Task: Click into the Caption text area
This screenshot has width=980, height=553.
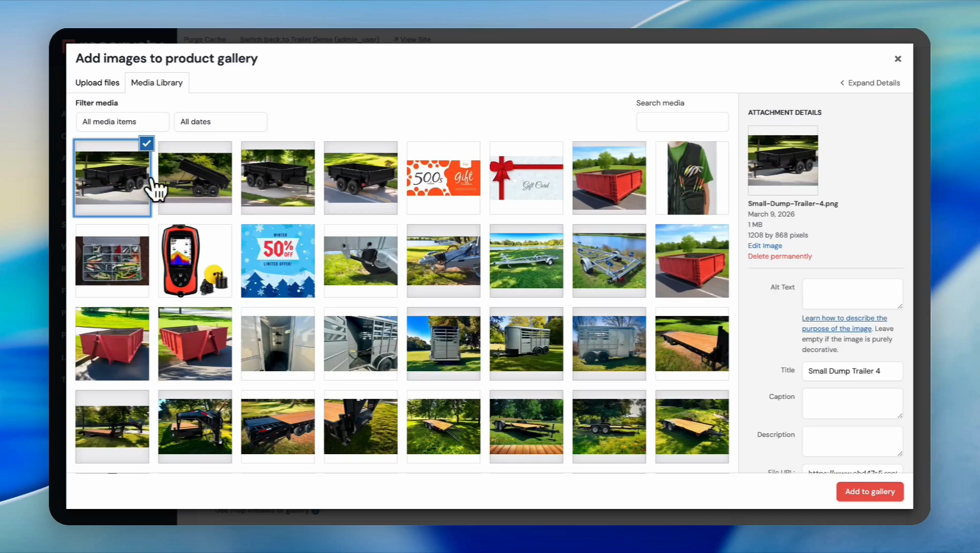Action: (852, 403)
